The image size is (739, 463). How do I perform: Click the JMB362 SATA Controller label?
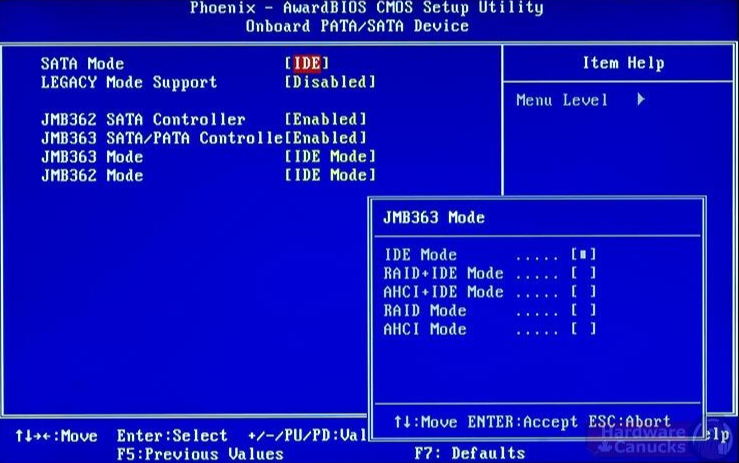(143, 119)
